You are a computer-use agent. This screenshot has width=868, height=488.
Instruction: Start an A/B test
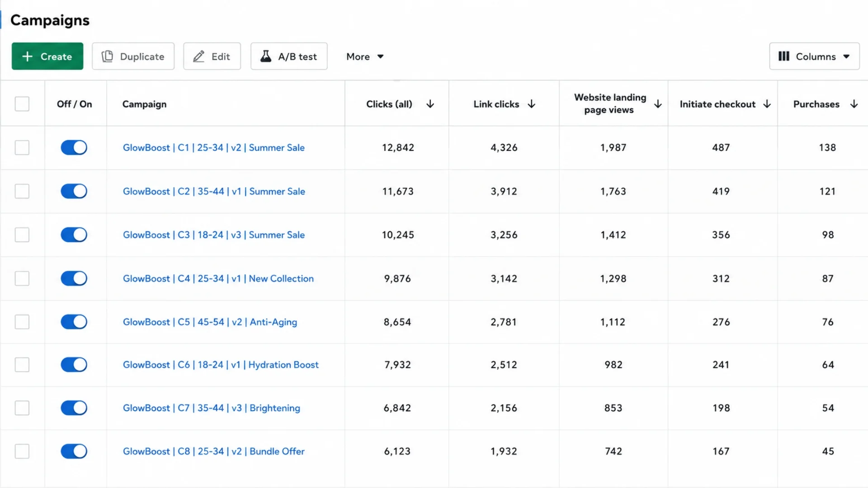[x=289, y=56]
